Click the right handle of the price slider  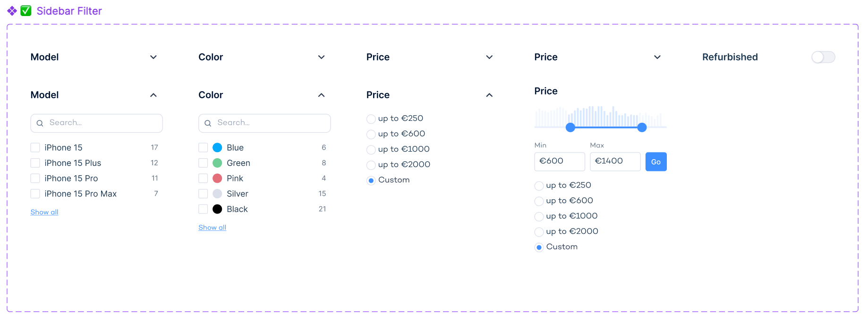point(642,127)
